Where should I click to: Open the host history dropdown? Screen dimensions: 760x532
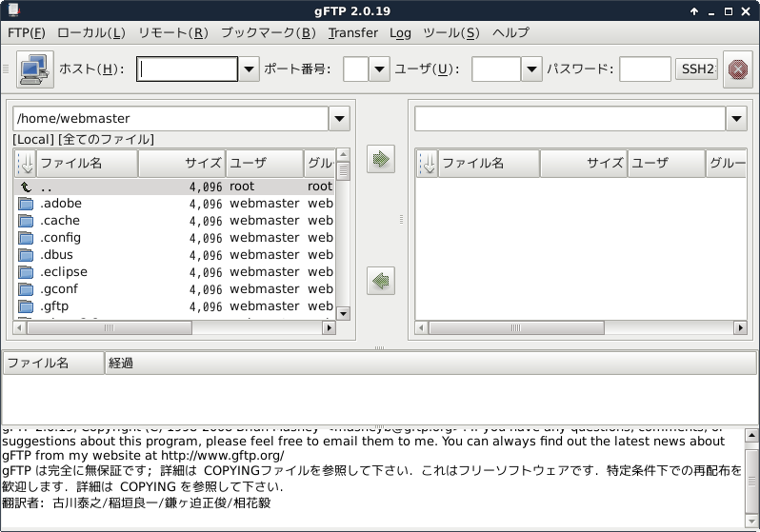click(249, 69)
